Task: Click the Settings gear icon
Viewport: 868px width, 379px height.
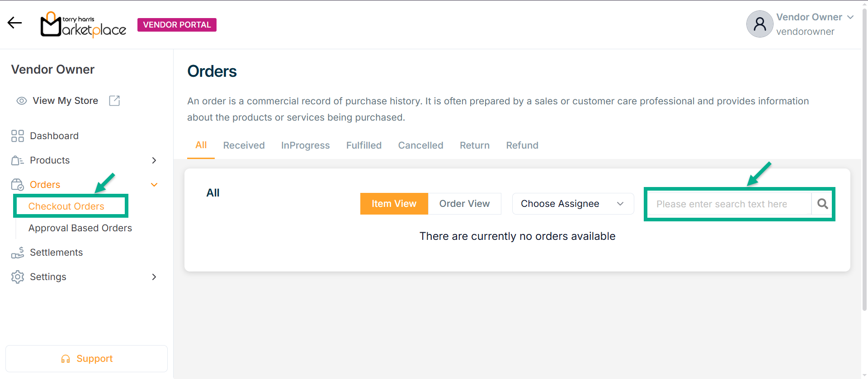Action: click(x=18, y=277)
